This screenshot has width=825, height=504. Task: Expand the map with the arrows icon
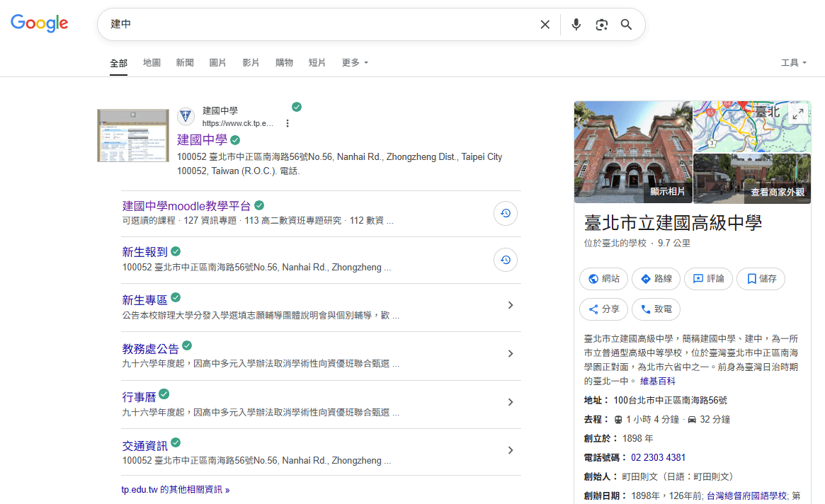[798, 113]
